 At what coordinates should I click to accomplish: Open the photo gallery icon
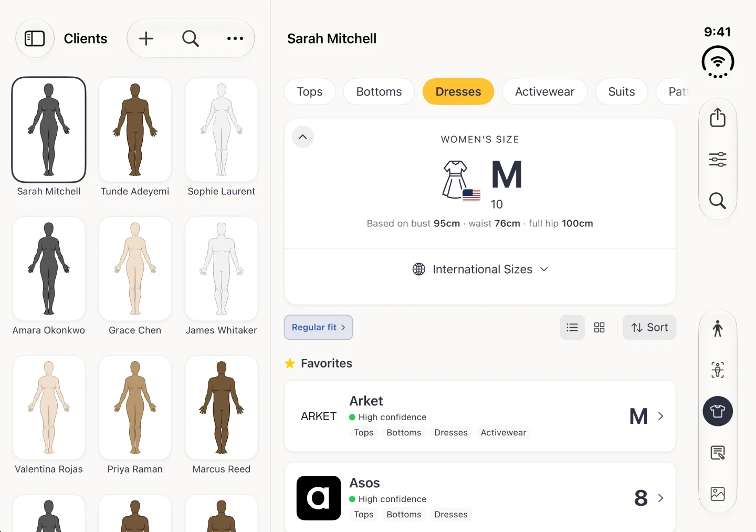pos(718,494)
